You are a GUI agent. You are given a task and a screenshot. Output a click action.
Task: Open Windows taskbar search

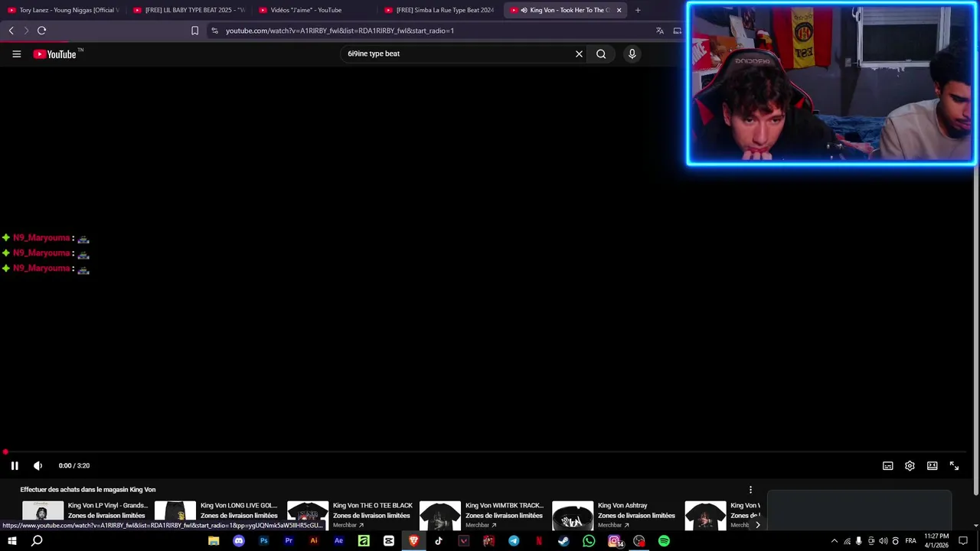[x=37, y=541]
